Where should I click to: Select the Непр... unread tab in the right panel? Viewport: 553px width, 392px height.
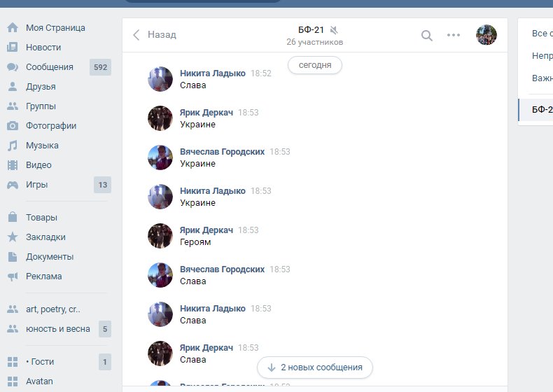[542, 56]
